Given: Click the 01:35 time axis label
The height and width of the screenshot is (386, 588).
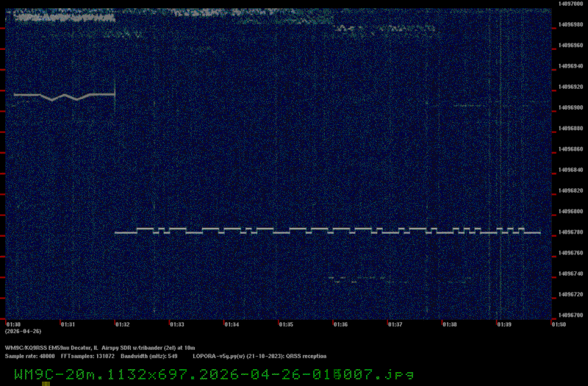Looking at the screenshot, I should (x=286, y=324).
